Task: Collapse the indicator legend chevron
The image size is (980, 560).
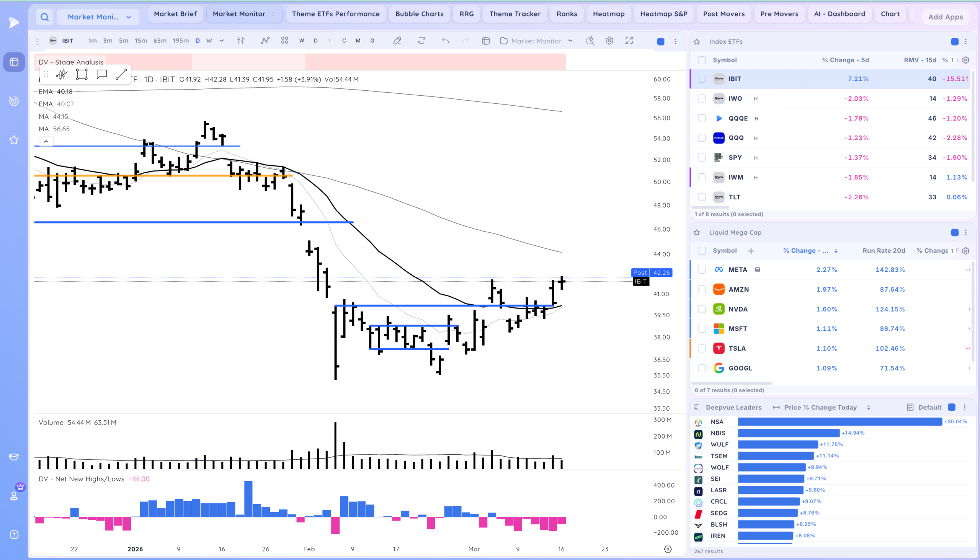Action: point(46,142)
